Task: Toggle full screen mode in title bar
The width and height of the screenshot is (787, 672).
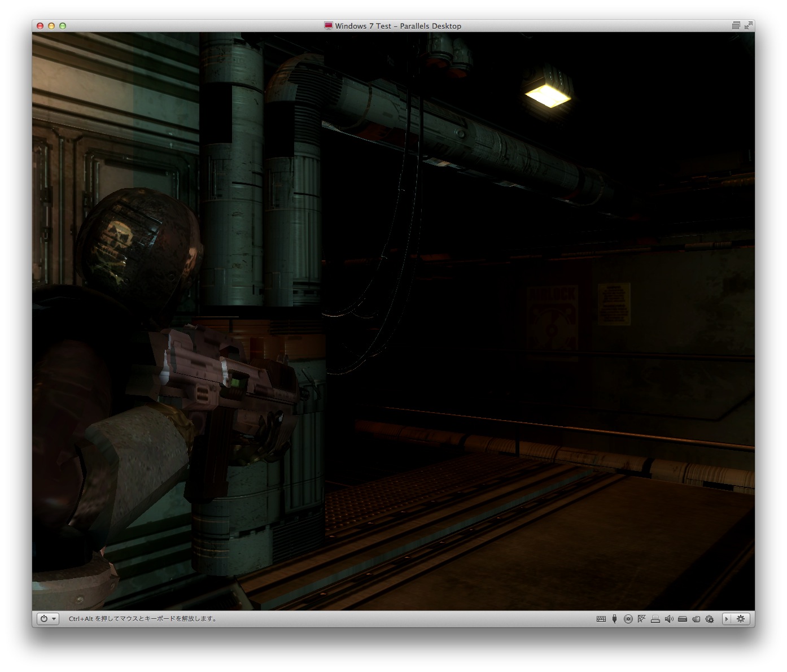Action: pyautogui.click(x=748, y=25)
